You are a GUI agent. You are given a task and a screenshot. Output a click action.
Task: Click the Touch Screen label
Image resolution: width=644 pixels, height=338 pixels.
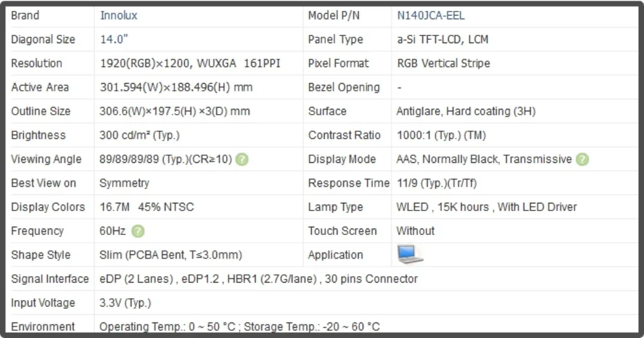pos(343,231)
